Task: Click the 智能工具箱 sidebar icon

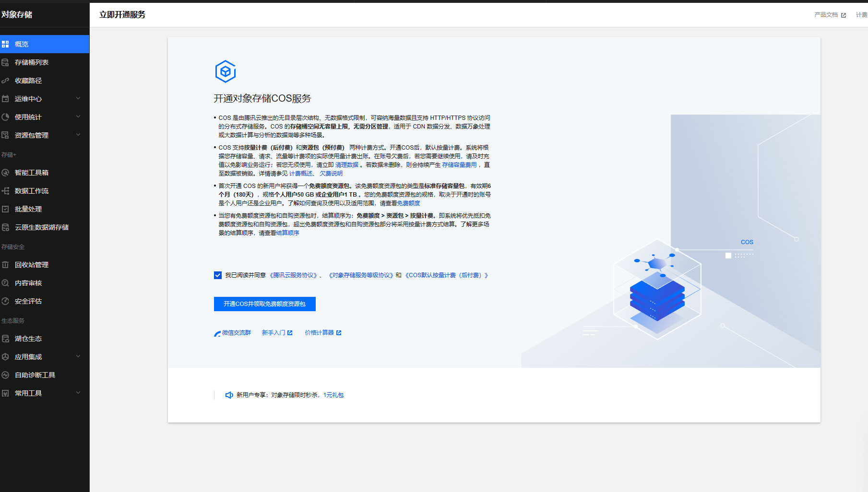Action: point(5,173)
